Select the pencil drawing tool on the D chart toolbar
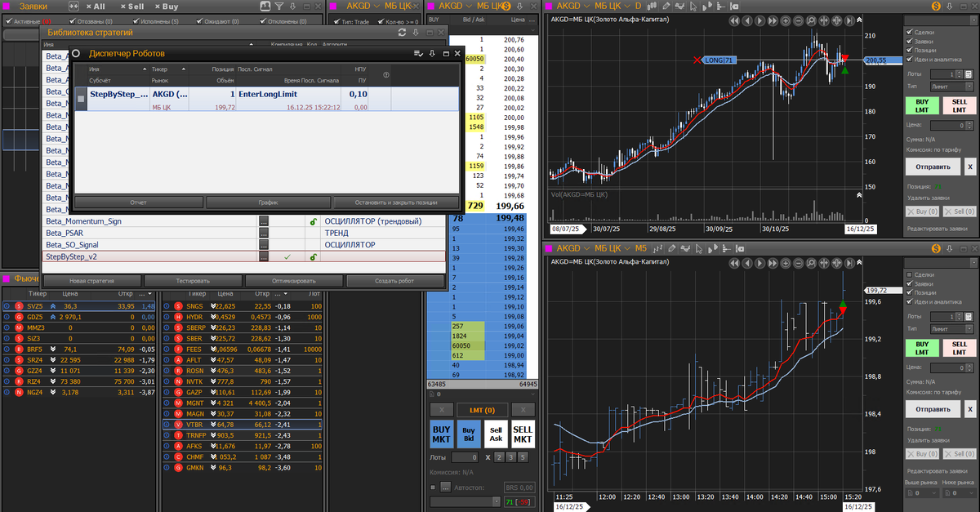Screen dimensions: 980x512 (x=666, y=7)
